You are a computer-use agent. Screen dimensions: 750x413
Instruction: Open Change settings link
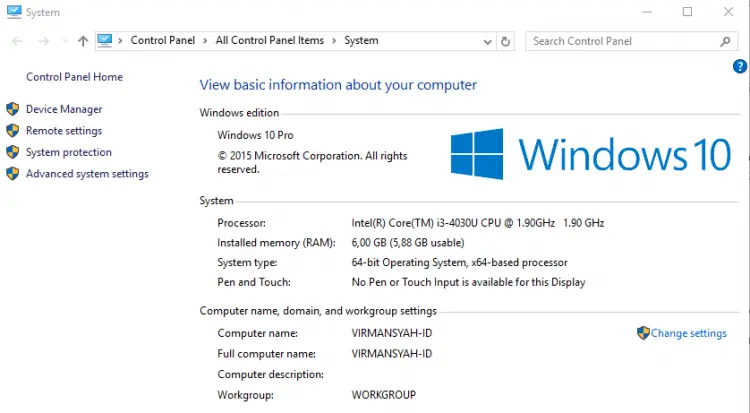click(688, 333)
